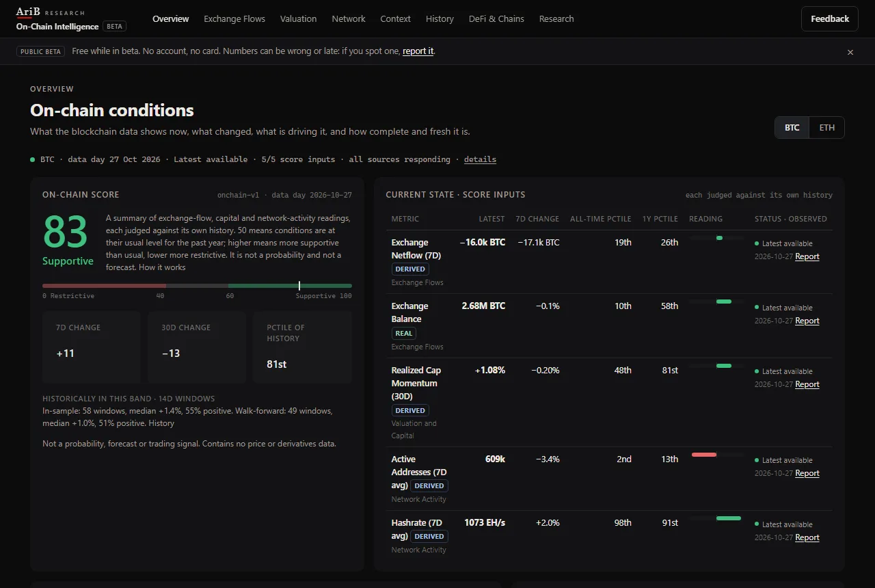Click DERIVED badge beside Active Addresses
This screenshot has width=875, height=588.
[x=429, y=486]
